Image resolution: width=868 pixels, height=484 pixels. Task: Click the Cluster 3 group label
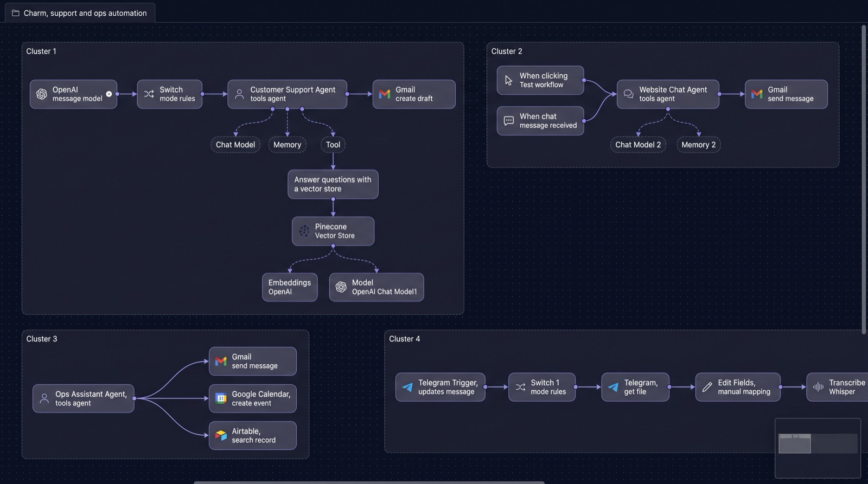[x=42, y=339]
